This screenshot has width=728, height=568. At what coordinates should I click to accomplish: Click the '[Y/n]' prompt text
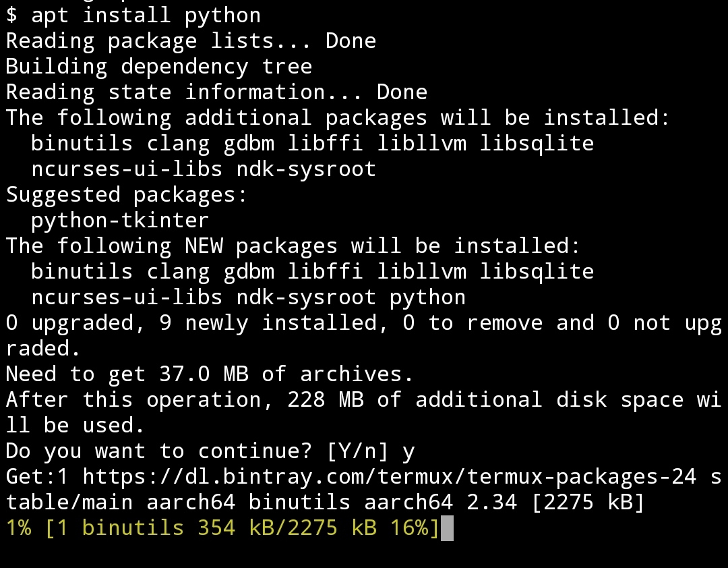point(357,451)
